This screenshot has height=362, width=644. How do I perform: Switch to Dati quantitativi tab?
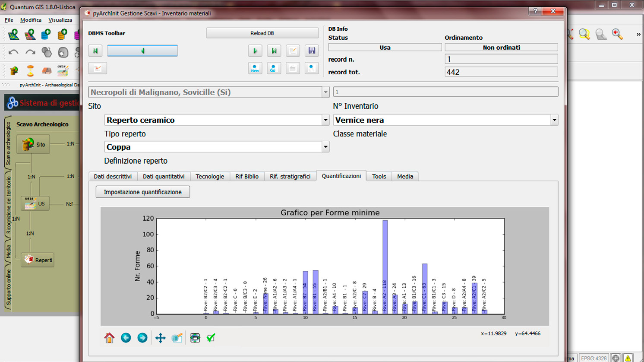164,176
